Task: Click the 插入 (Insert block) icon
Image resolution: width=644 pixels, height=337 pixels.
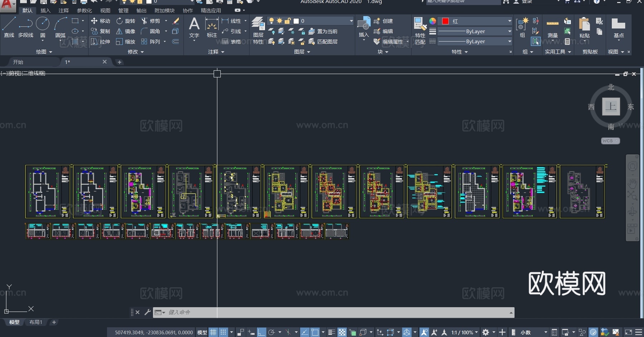Action: (364, 27)
